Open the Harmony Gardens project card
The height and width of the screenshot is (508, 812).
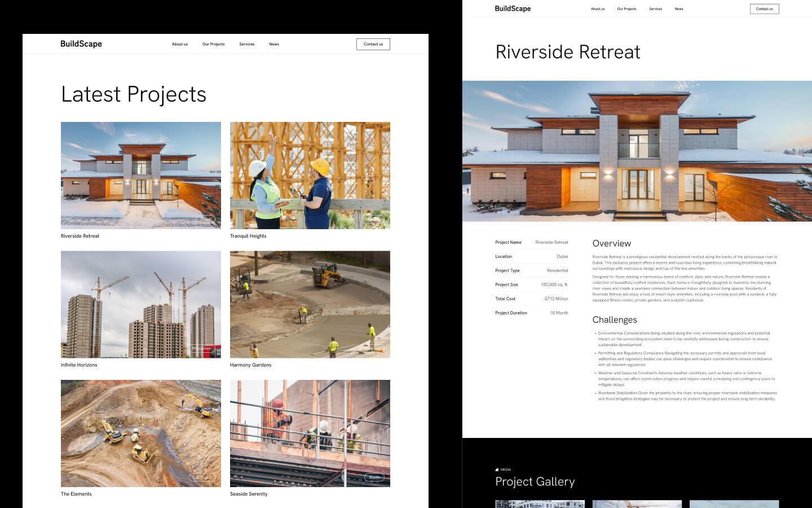[310, 304]
